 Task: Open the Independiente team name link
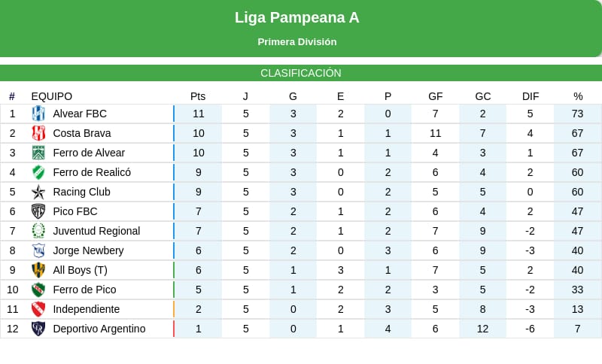(x=87, y=309)
